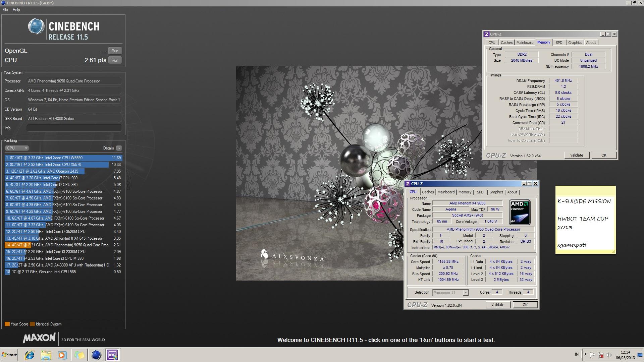Open Graphics tab in Memory CPU-Z window
The image size is (644, 362).
tap(575, 43)
